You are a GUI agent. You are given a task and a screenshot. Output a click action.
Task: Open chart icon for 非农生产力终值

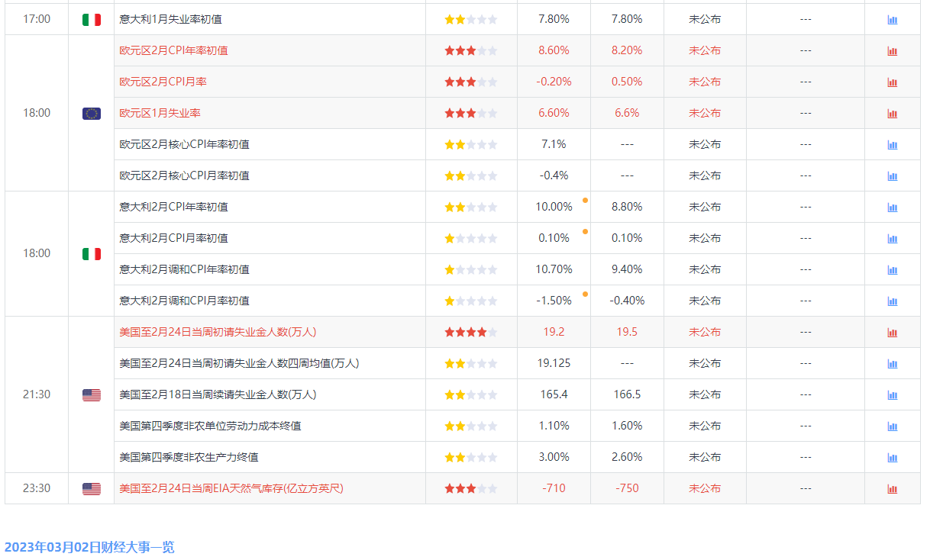(x=893, y=458)
